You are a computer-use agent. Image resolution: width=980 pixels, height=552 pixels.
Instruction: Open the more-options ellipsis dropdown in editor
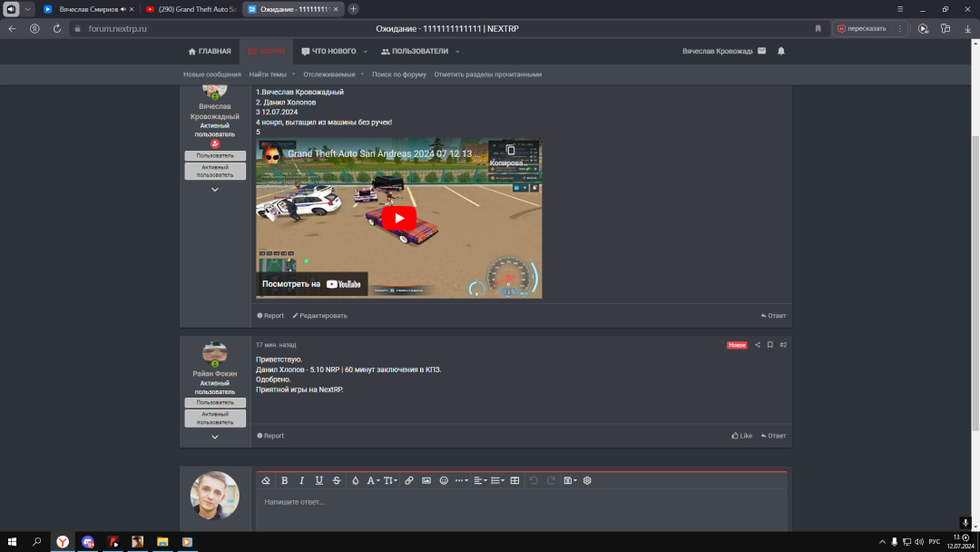click(x=461, y=481)
